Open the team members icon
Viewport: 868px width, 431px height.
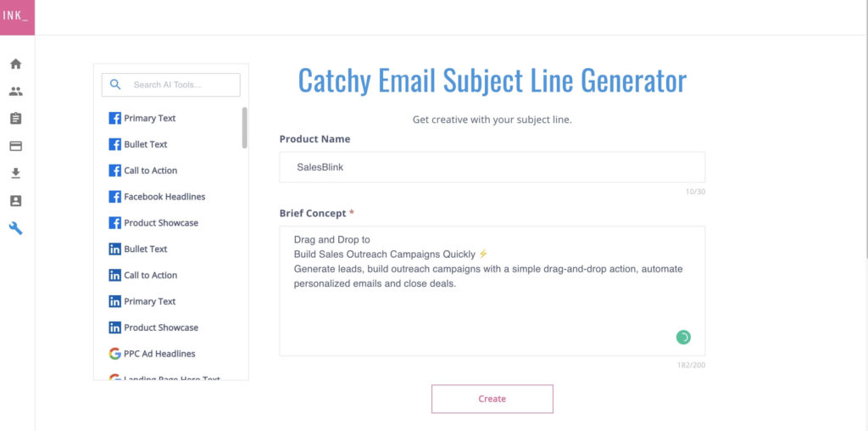[16, 92]
